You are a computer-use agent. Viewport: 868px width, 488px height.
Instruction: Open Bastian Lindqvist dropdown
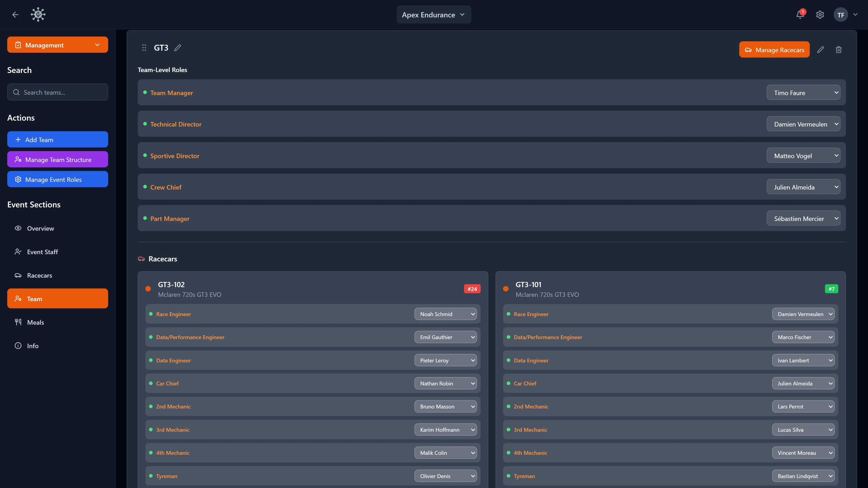pyautogui.click(x=803, y=476)
